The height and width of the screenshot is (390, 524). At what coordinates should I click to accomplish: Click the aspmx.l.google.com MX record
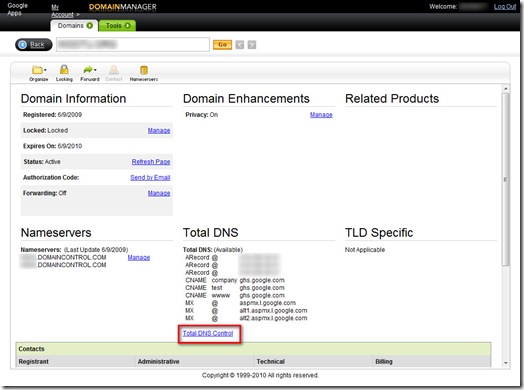tap(267, 303)
